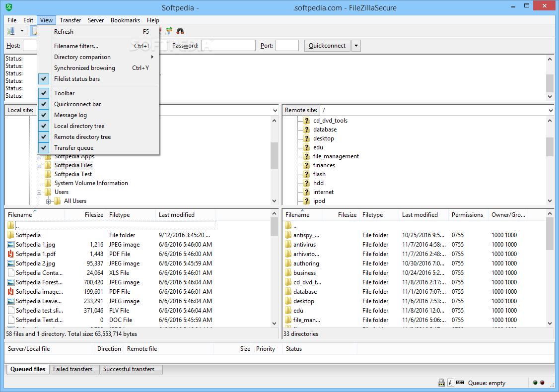Select the Queued files tab
Image resolution: width=559 pixels, height=392 pixels.
[28, 369]
